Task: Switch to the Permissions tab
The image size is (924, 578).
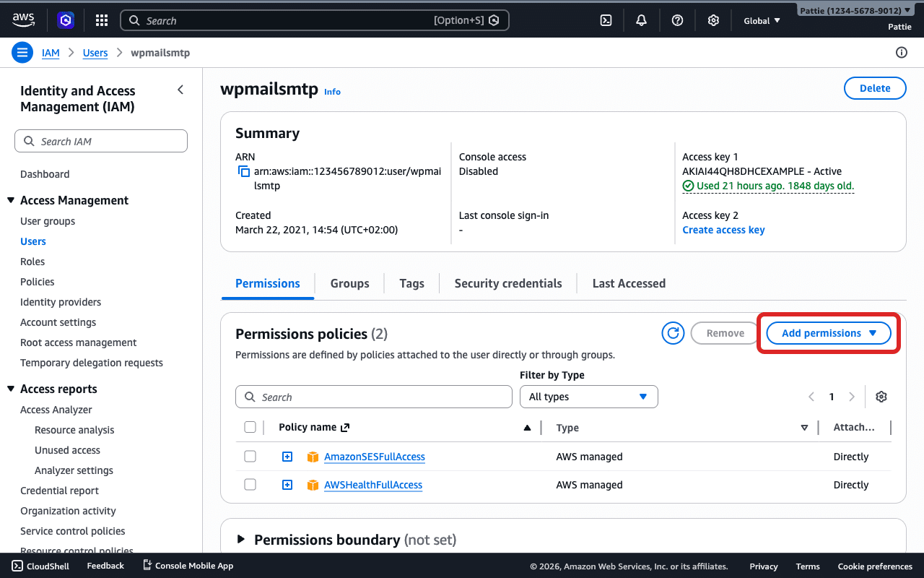Action: [268, 283]
